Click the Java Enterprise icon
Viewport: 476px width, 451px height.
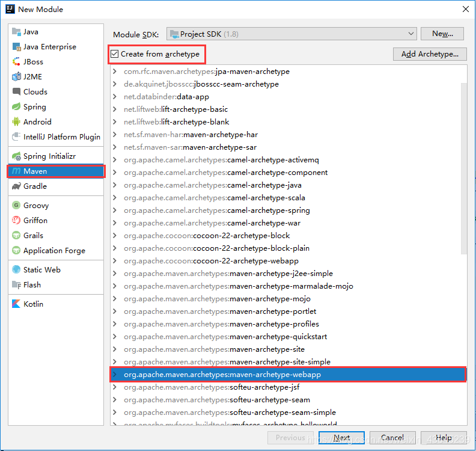pyautogui.click(x=16, y=47)
